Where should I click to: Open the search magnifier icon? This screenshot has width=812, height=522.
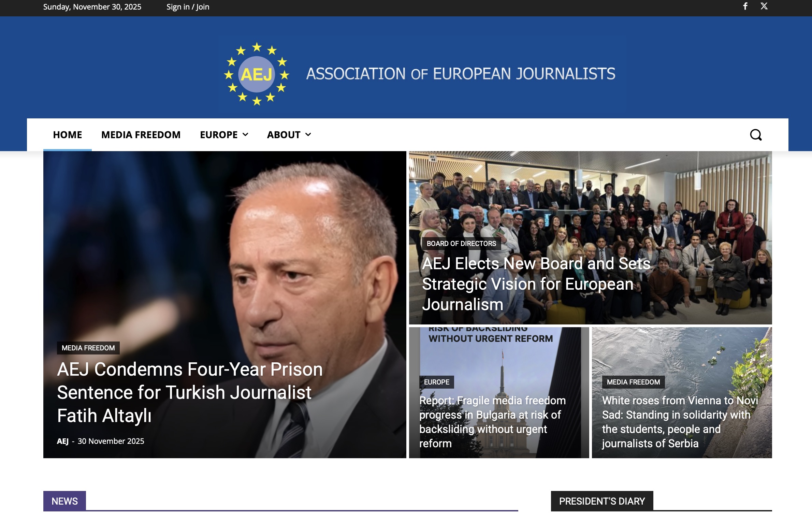tap(756, 135)
